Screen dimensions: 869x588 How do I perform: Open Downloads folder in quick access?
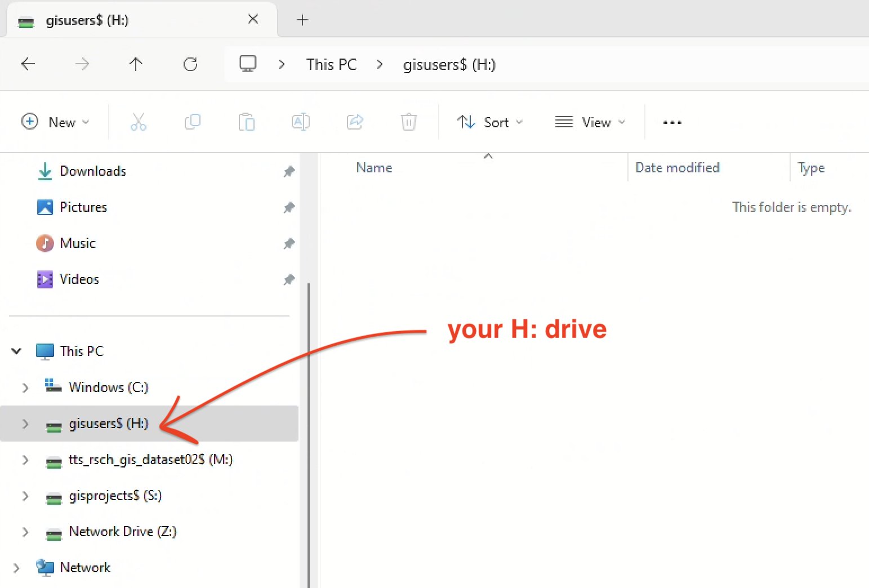pos(93,171)
